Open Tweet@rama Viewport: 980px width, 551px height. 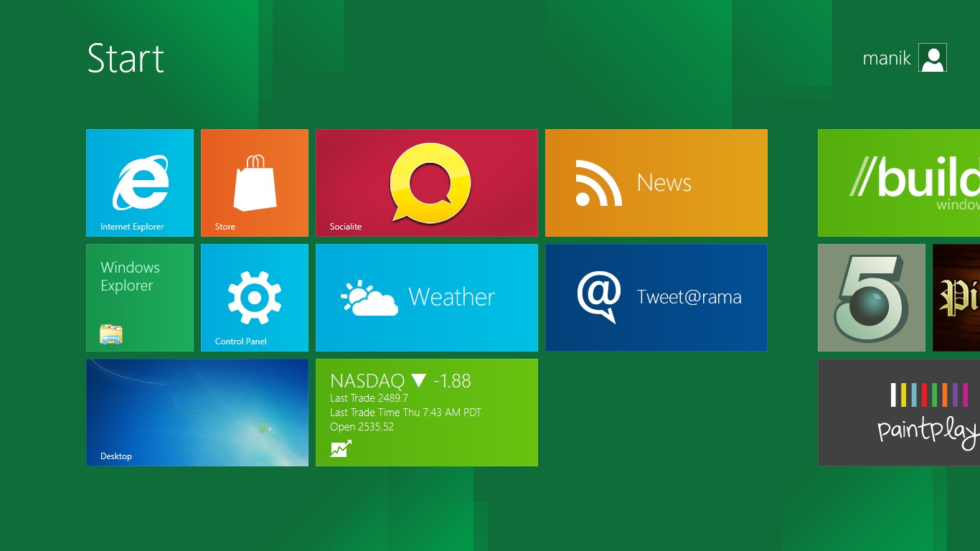click(x=656, y=297)
